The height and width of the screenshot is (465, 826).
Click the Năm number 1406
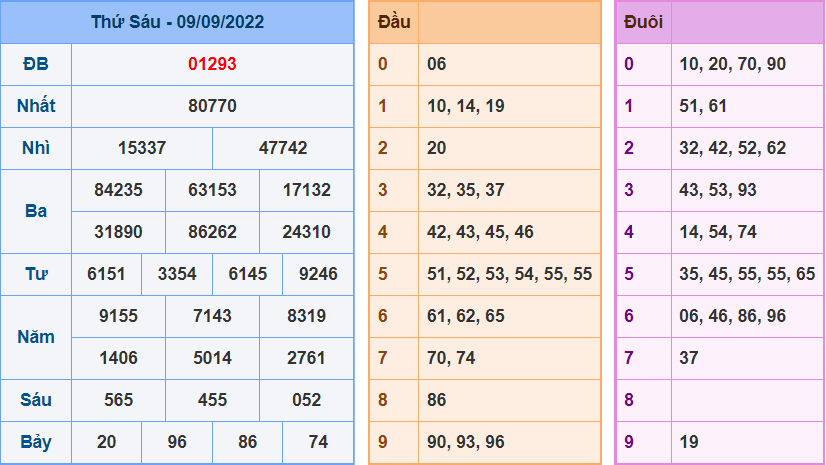point(119,358)
